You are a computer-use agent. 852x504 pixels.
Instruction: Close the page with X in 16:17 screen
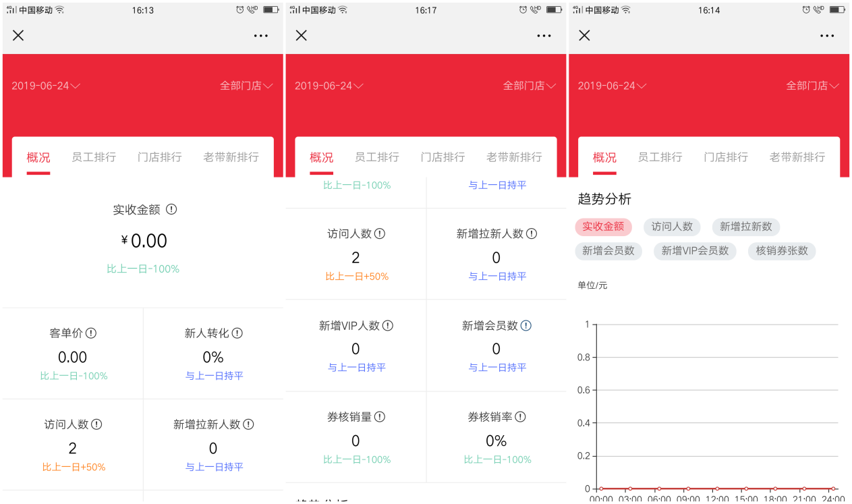(x=302, y=36)
